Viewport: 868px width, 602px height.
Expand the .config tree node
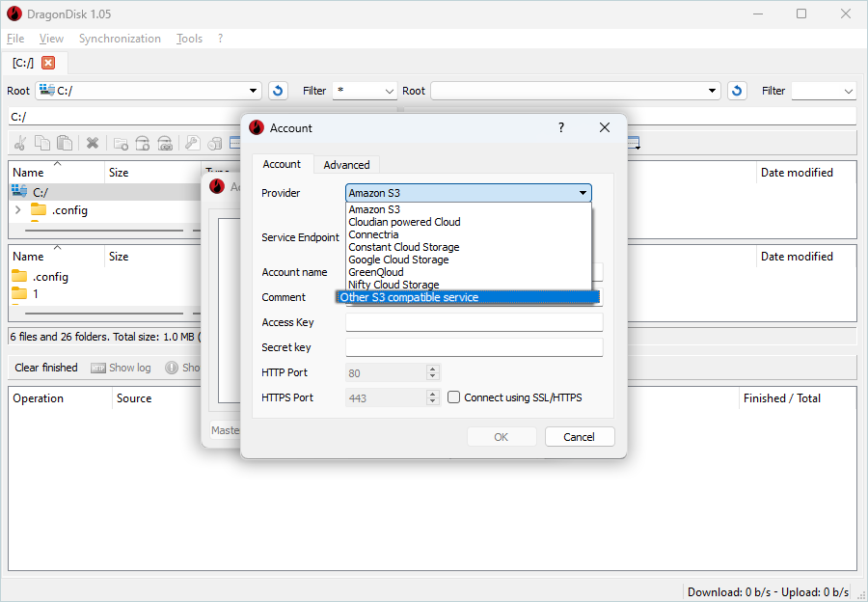pos(17,210)
